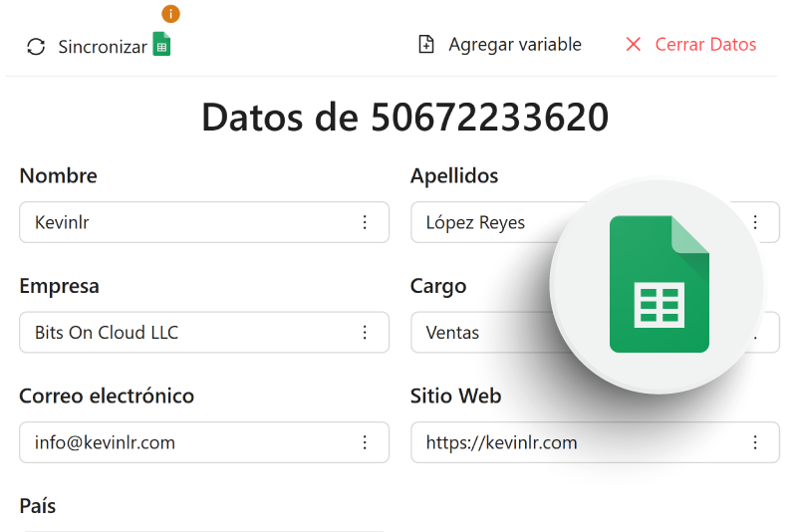797x532 pixels.
Task: Click the heading Datos de 50672233620
Action: point(405,118)
